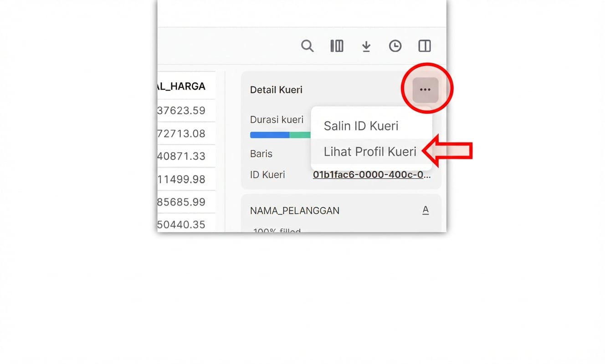Image resolution: width=605 pixels, height=364 pixels.
Task: Select the cell containing 85685.99
Action: 187,202
